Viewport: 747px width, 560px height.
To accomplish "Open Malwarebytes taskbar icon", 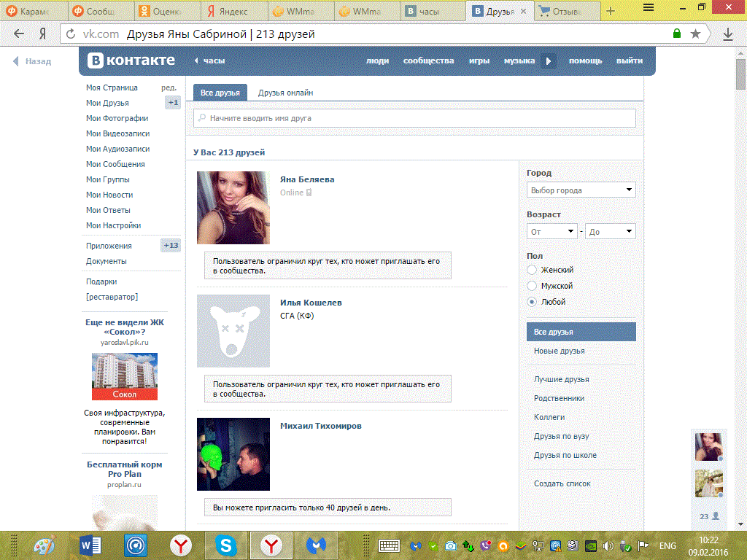I will coord(316,545).
